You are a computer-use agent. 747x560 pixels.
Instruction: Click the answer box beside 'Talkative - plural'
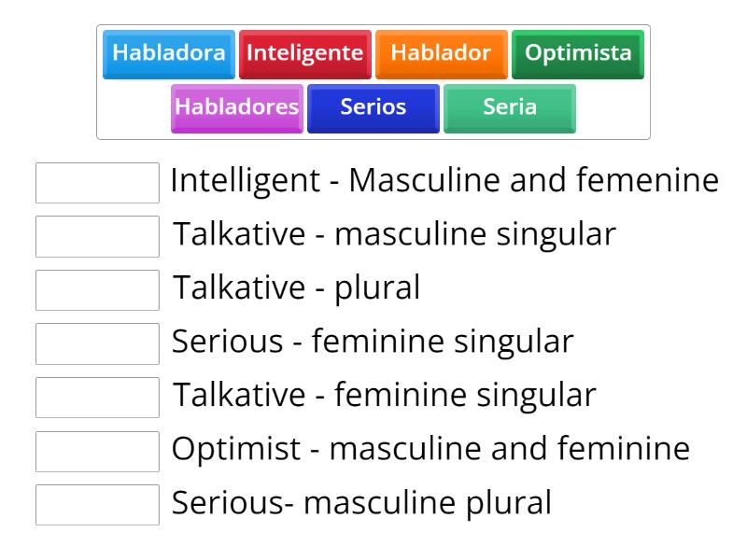tap(97, 290)
